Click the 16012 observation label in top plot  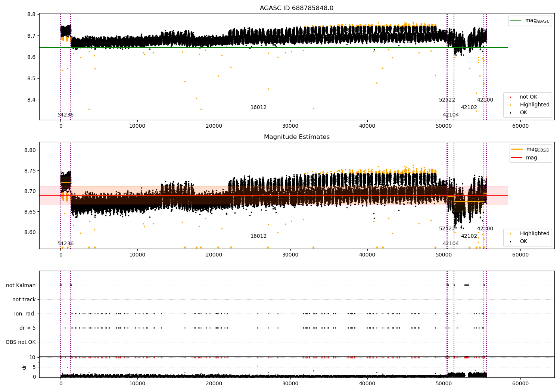click(x=258, y=108)
